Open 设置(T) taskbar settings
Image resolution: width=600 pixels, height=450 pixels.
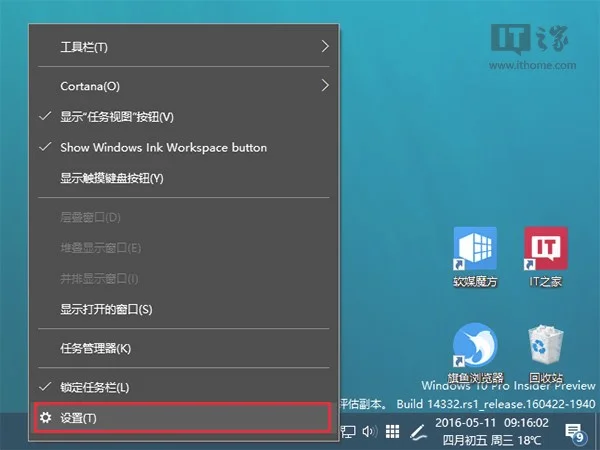coord(181,417)
